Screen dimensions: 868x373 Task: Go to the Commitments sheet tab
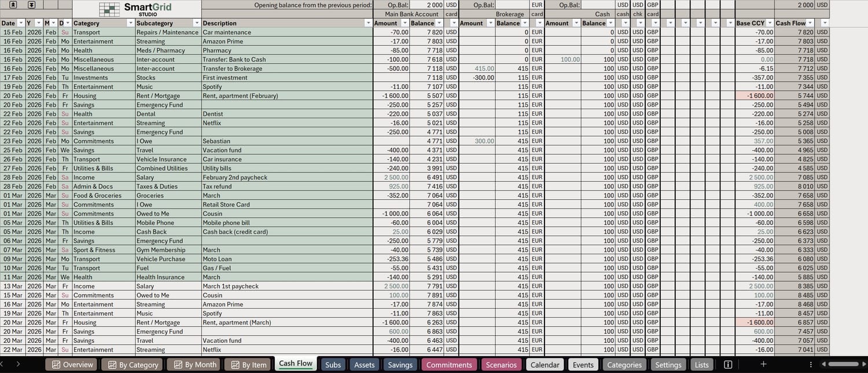click(448, 364)
